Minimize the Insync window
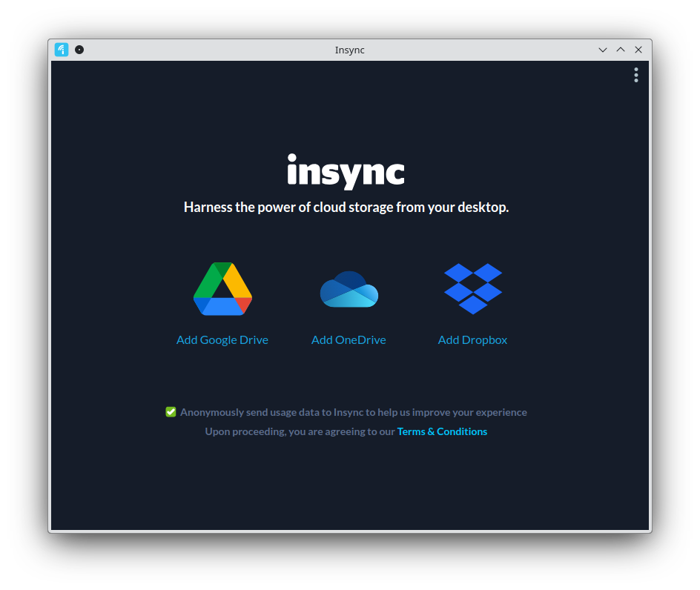The height and width of the screenshot is (590, 700). tap(603, 50)
